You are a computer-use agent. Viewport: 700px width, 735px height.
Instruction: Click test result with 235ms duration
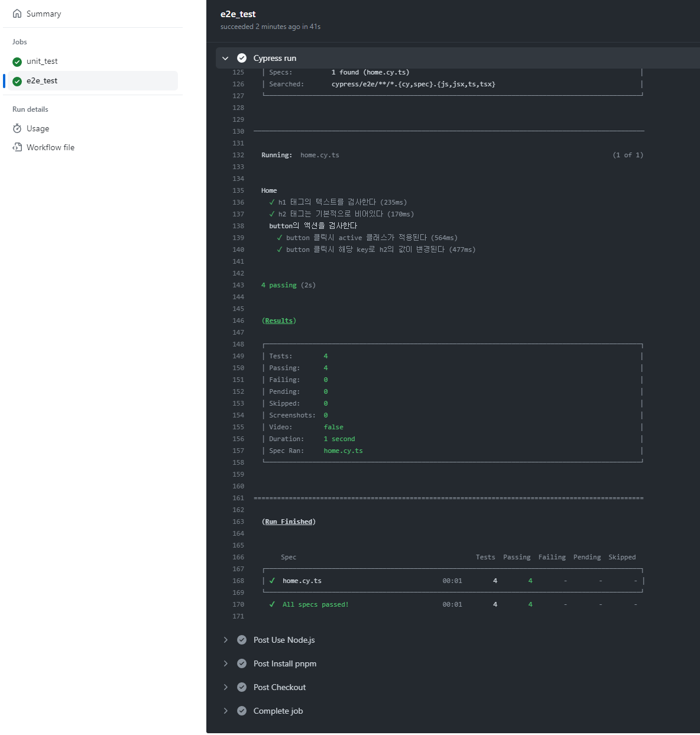(338, 202)
